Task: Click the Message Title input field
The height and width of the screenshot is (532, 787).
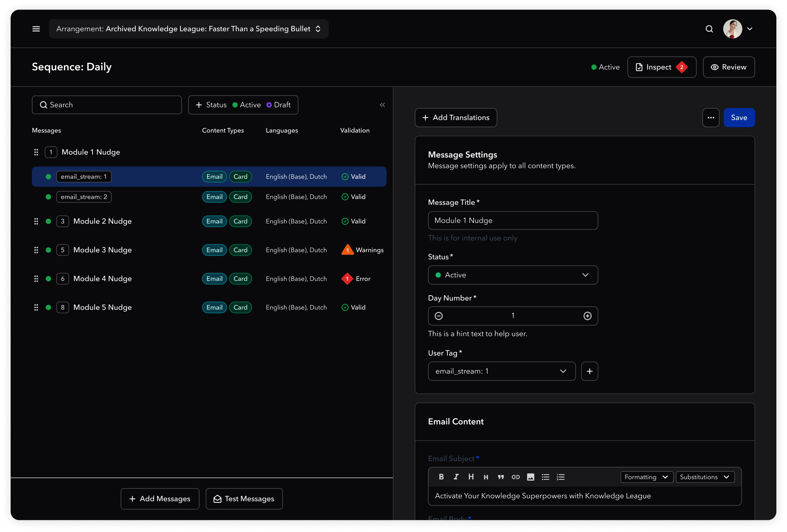Action: 513,220
